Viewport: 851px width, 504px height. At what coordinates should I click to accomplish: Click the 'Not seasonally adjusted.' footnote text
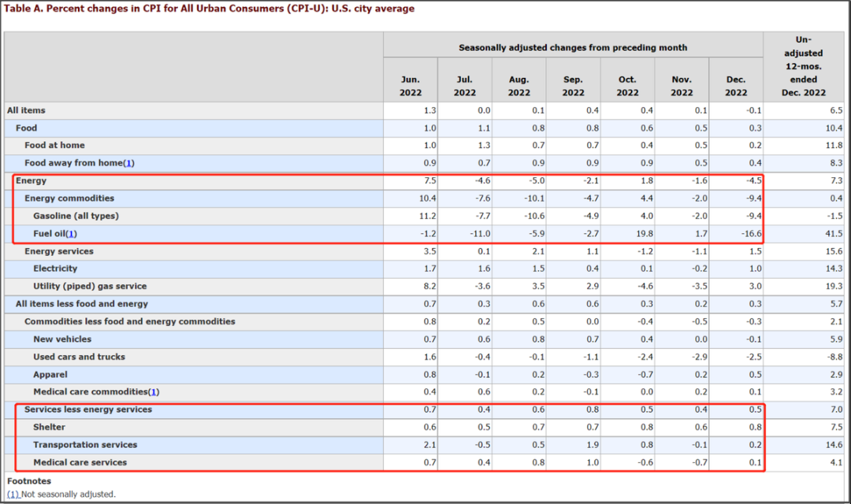(68, 495)
